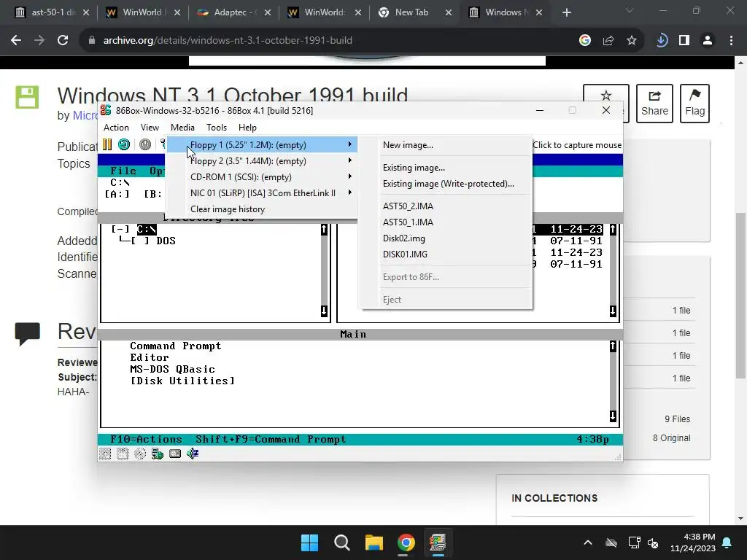This screenshot has height=560, width=747.
Task: Open the Tools menu
Action: click(x=216, y=127)
